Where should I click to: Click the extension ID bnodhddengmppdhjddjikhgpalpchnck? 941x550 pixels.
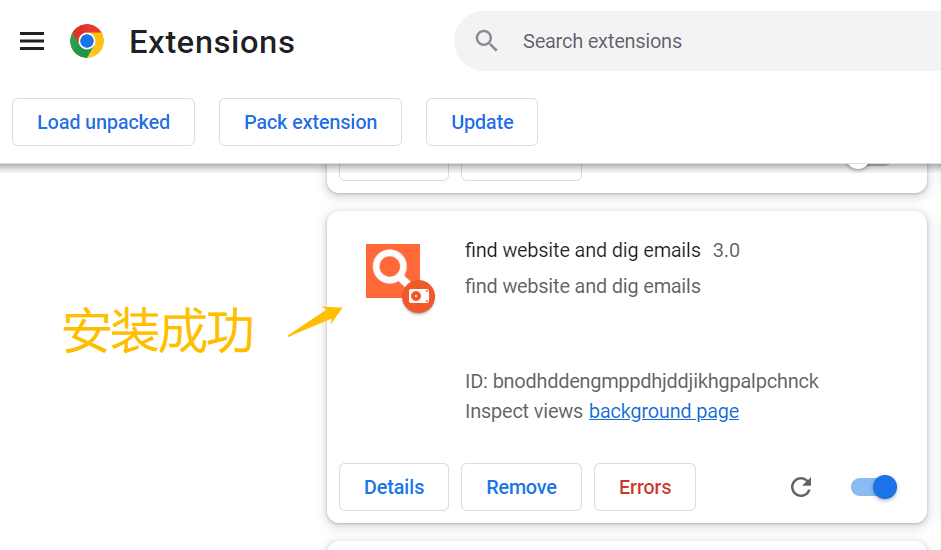(655, 381)
